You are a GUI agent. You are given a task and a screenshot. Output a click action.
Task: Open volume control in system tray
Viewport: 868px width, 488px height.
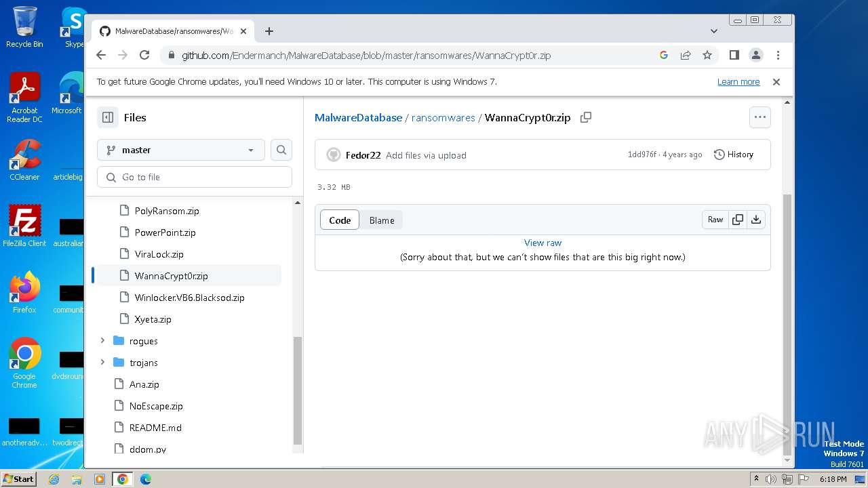pos(771,479)
